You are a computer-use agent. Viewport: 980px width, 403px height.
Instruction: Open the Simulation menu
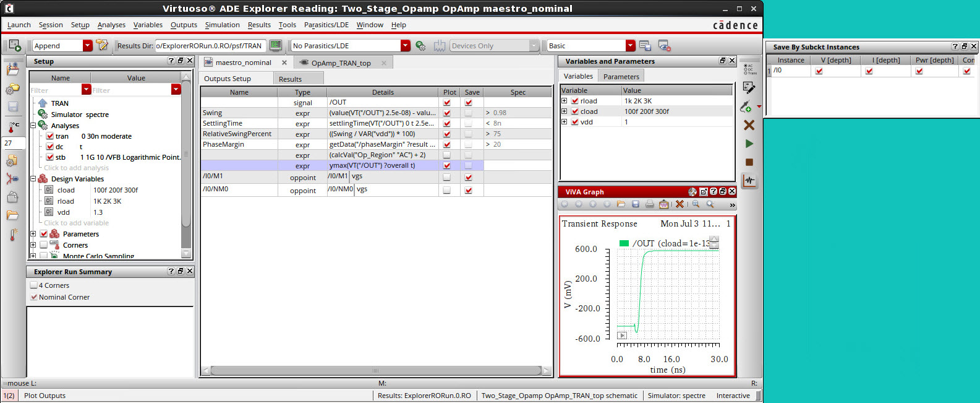pyautogui.click(x=222, y=25)
